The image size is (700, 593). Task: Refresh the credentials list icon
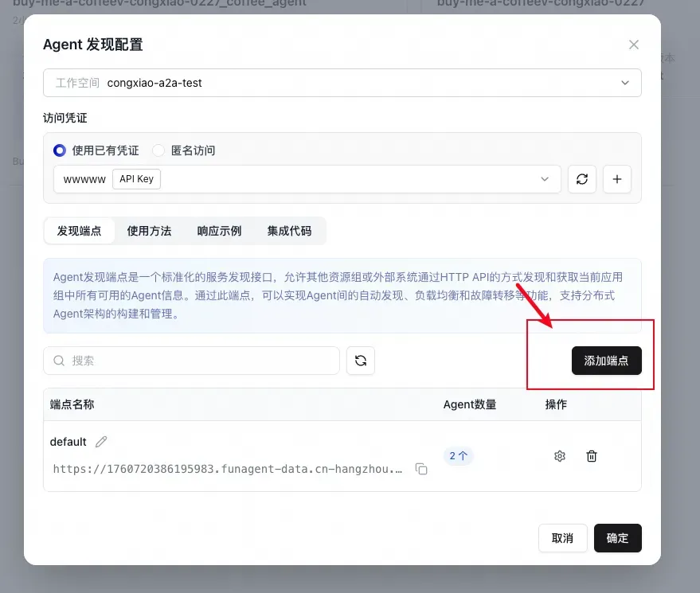click(581, 179)
